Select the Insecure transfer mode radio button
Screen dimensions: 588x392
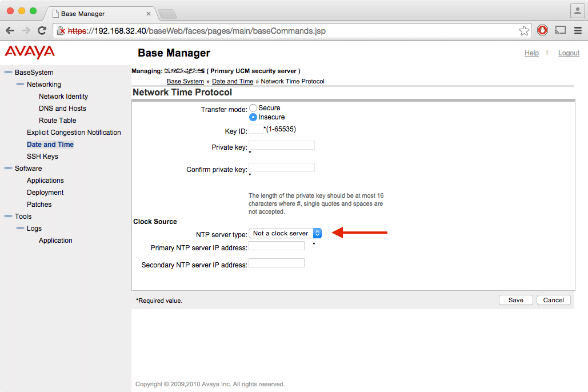[253, 117]
